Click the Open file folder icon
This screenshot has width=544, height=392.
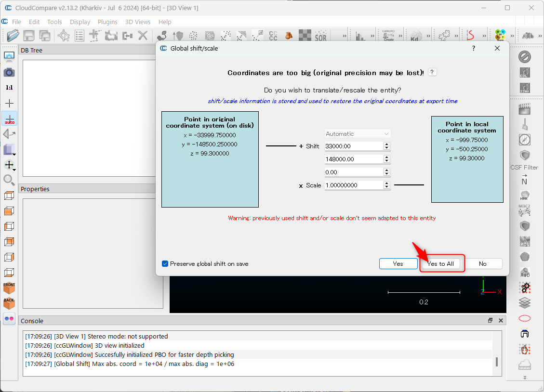click(x=13, y=35)
